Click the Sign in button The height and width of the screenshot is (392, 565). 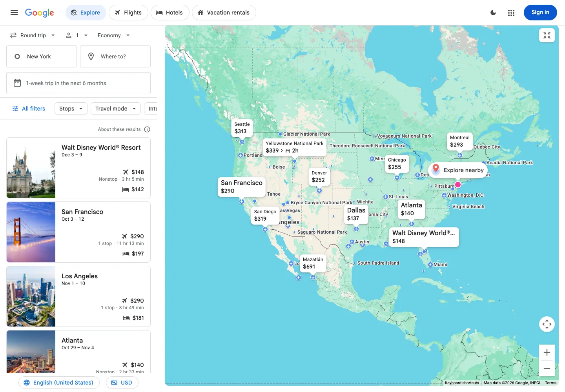click(540, 13)
